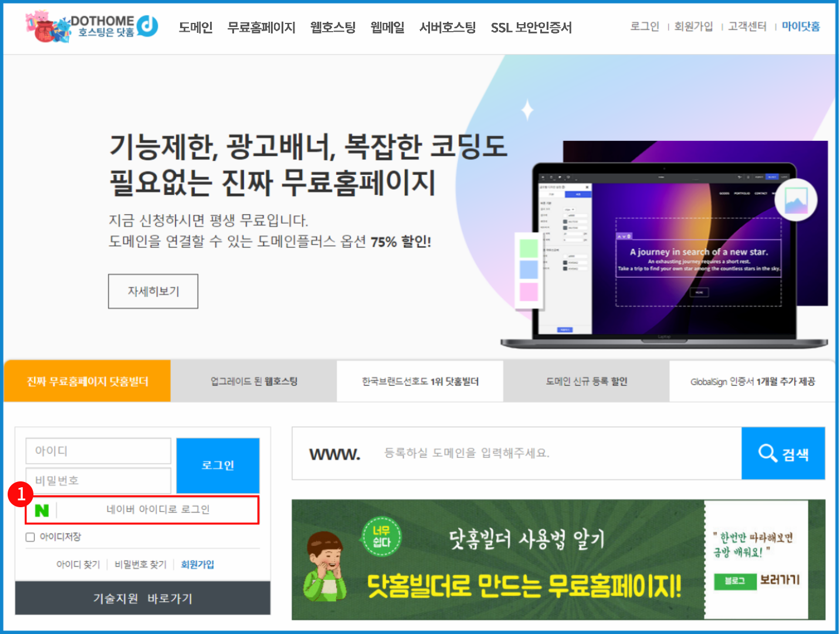Click the green 블로그 badge
840x634 pixels.
pyautogui.click(x=734, y=581)
